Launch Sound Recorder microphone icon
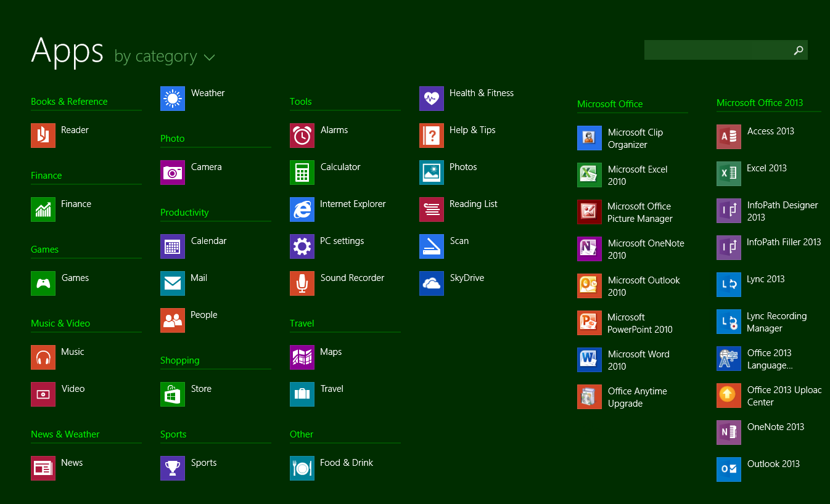 pyautogui.click(x=302, y=283)
